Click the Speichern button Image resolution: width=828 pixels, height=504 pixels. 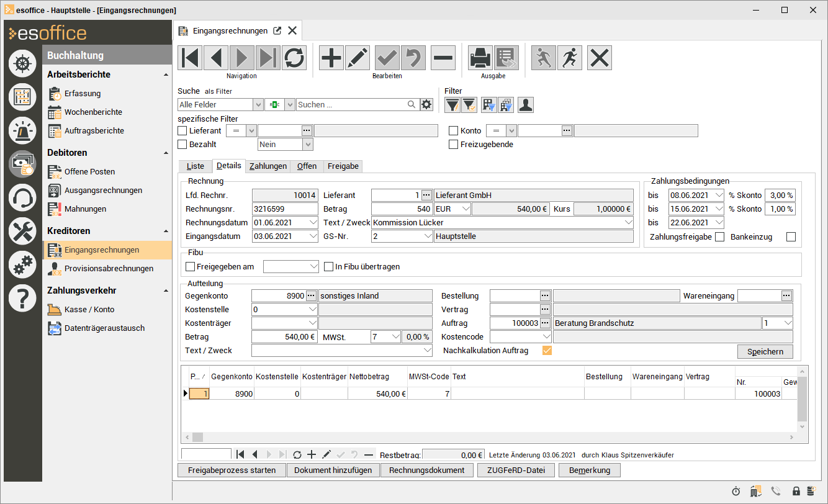[765, 351]
